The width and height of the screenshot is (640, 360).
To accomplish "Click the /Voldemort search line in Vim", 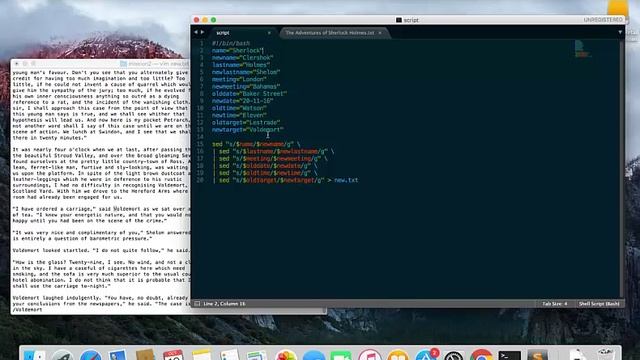I will (27, 310).
